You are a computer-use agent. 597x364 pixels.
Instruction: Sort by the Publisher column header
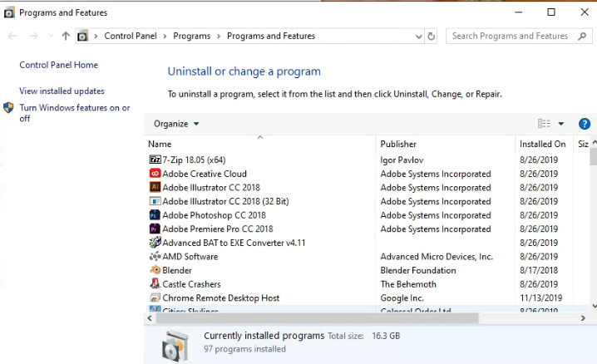(x=398, y=144)
